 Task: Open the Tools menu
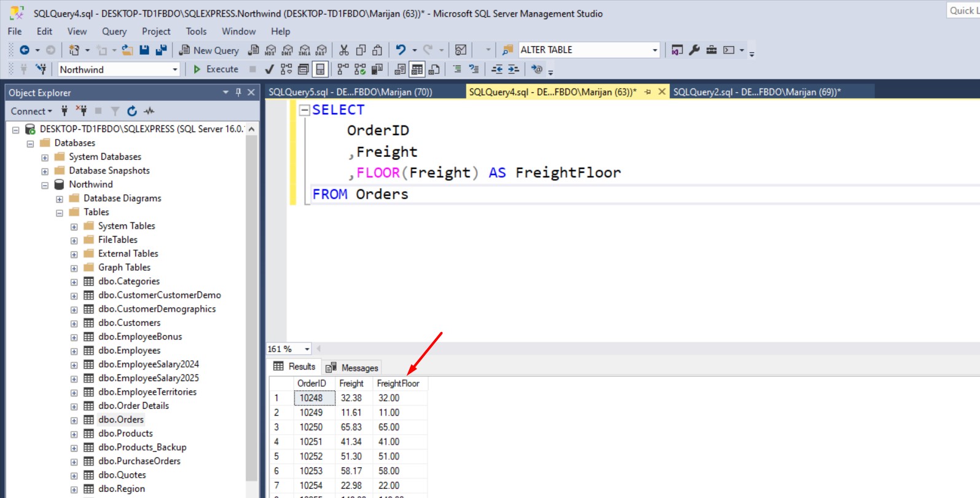(196, 31)
